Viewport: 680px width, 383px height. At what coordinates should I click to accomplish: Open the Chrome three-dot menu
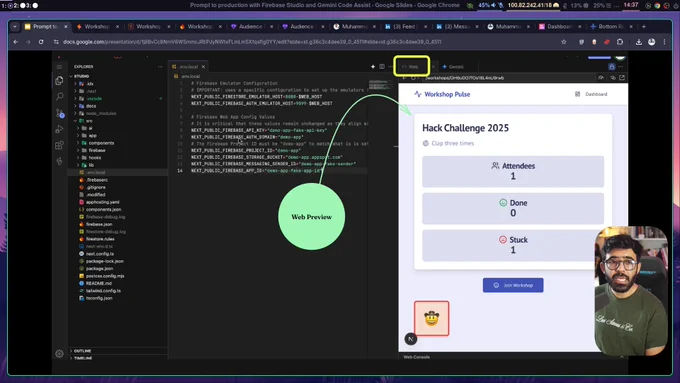pos(664,42)
